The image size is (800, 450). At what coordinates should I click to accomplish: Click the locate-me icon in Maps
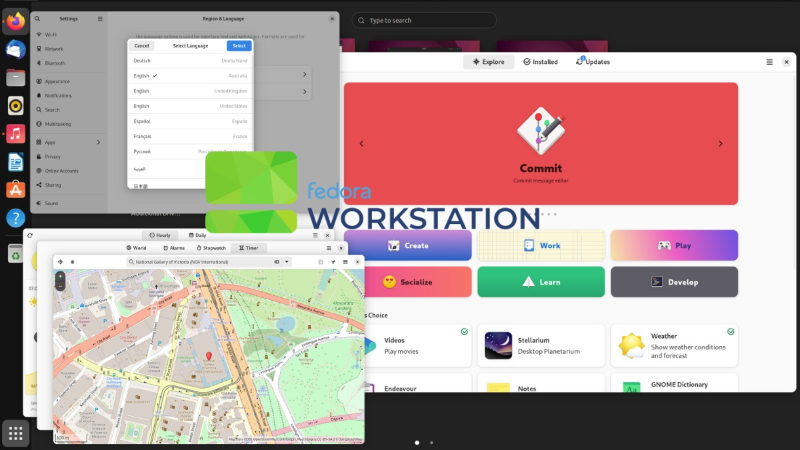(60, 262)
